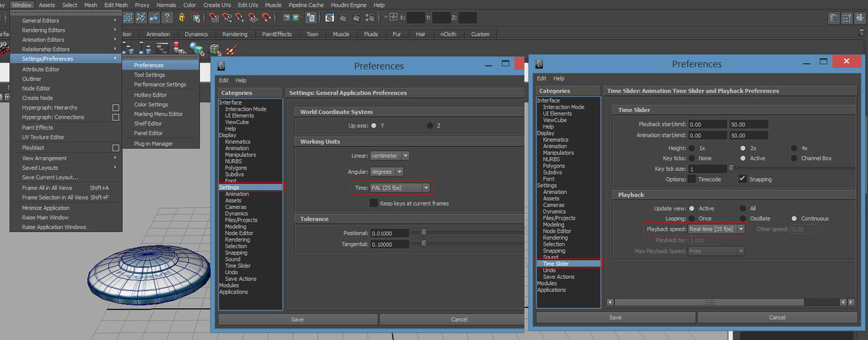Toggle the Tool Settings icon at top right
The image size is (868, 340).
coord(846,18)
